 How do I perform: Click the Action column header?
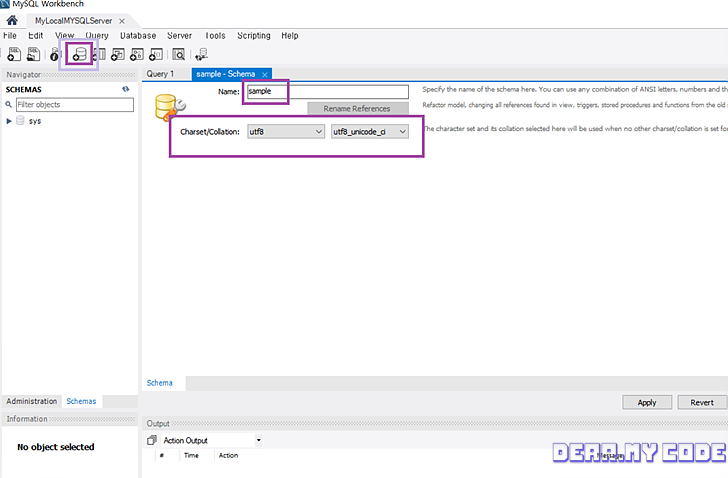pyautogui.click(x=228, y=455)
